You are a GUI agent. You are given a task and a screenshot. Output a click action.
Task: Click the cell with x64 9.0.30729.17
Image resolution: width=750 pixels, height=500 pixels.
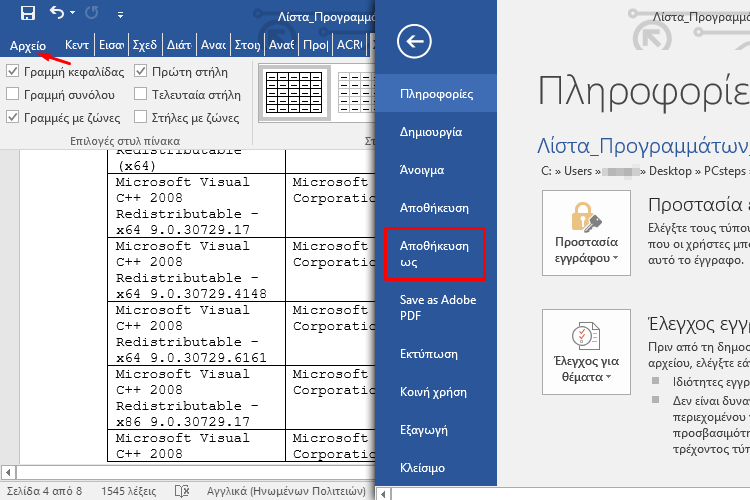[x=197, y=206]
